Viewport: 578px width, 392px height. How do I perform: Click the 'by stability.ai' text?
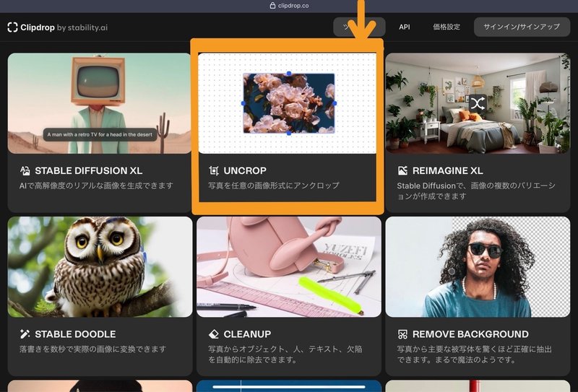coord(82,27)
